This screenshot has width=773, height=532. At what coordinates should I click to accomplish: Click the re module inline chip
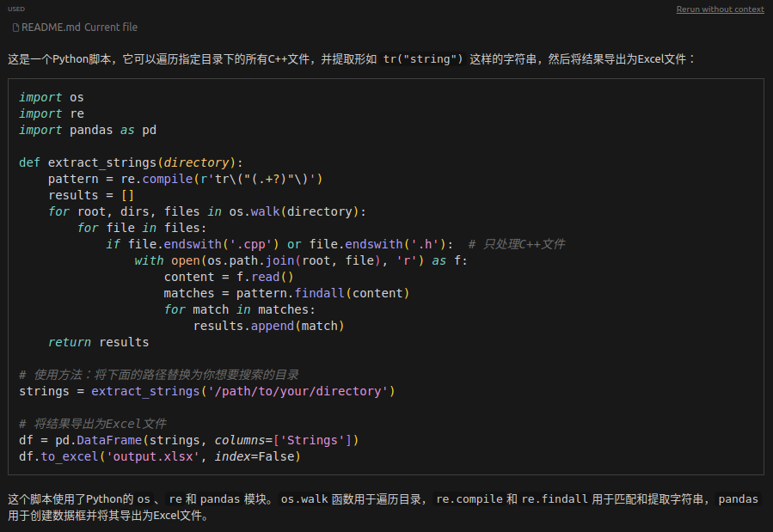coord(175,498)
